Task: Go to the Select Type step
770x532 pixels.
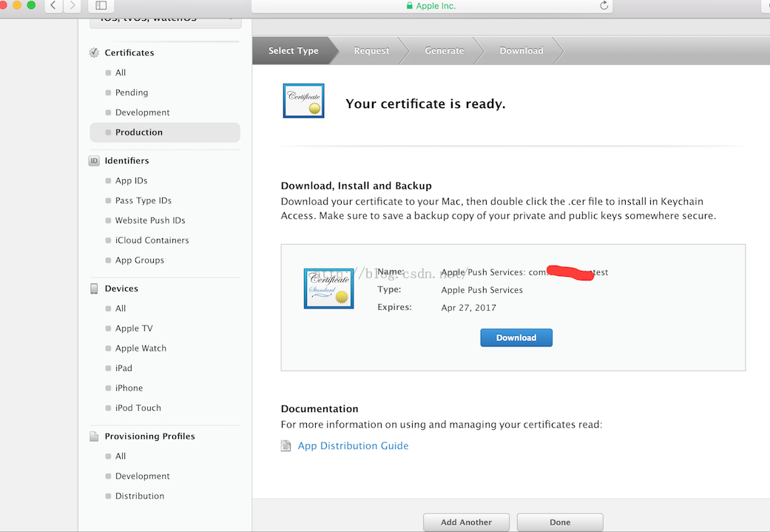Action: pyautogui.click(x=293, y=51)
